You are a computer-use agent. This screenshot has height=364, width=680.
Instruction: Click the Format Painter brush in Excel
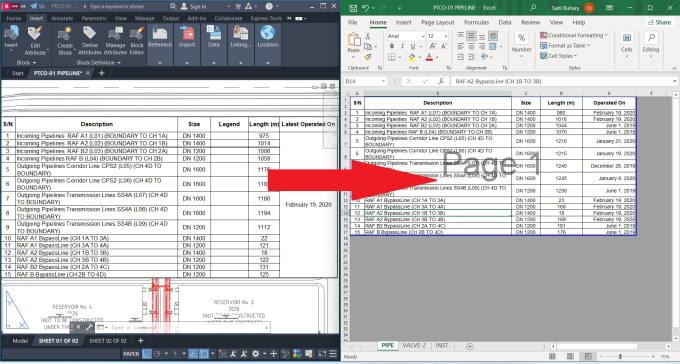click(x=368, y=57)
